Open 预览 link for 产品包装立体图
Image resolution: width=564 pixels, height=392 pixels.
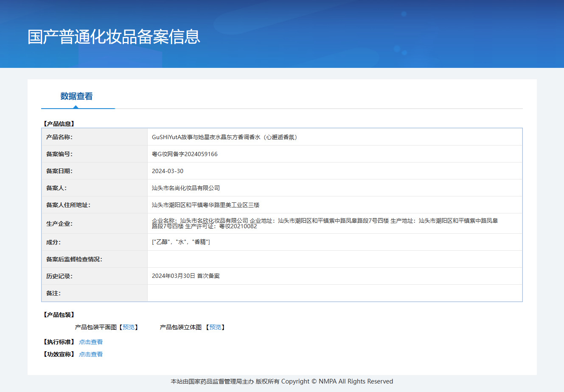215,327
